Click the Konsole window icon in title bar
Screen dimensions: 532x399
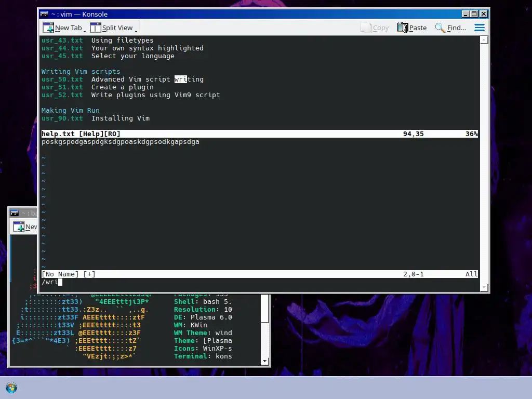(44, 14)
